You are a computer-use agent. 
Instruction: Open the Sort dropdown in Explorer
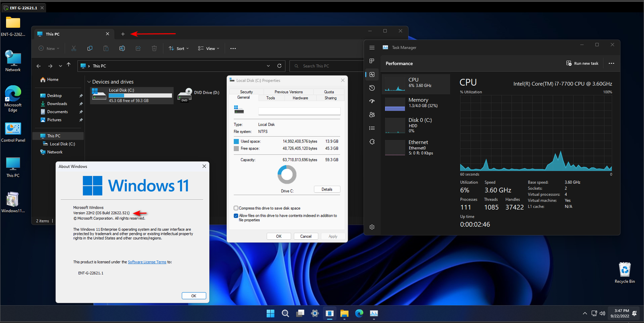click(x=179, y=48)
